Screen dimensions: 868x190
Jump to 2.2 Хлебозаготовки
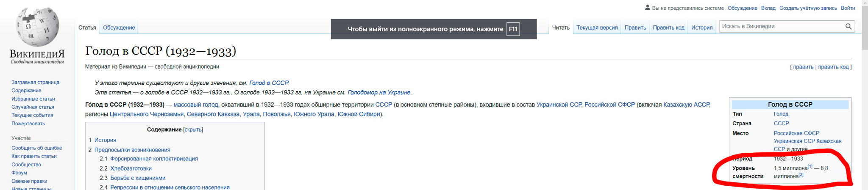[131, 168]
